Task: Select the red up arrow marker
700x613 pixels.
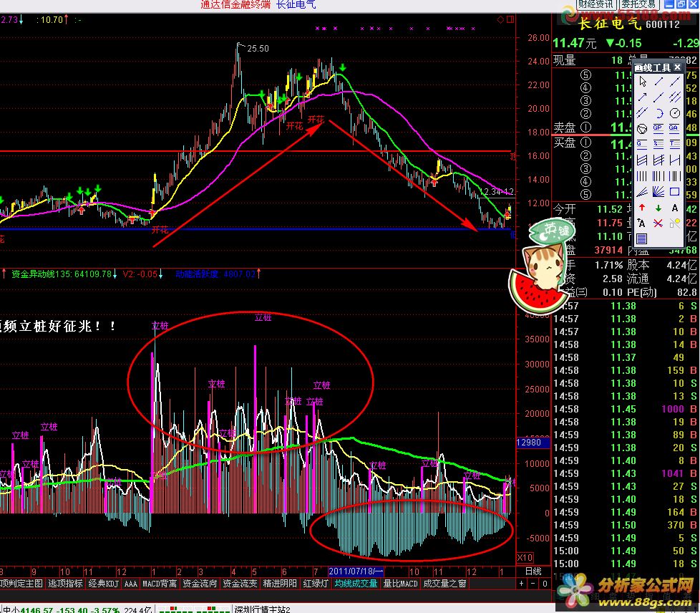Action: 642,208
